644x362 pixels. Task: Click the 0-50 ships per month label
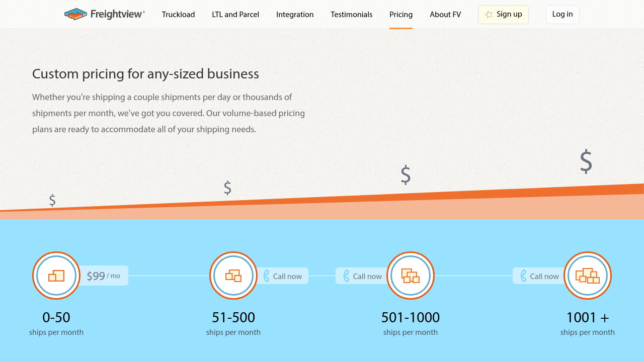pos(56,323)
